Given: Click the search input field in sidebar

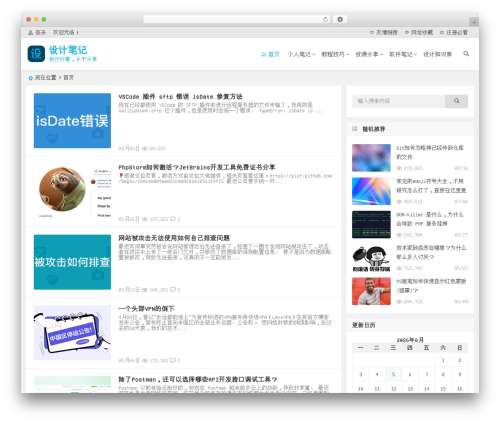Looking at the screenshot, I should click(x=398, y=101).
